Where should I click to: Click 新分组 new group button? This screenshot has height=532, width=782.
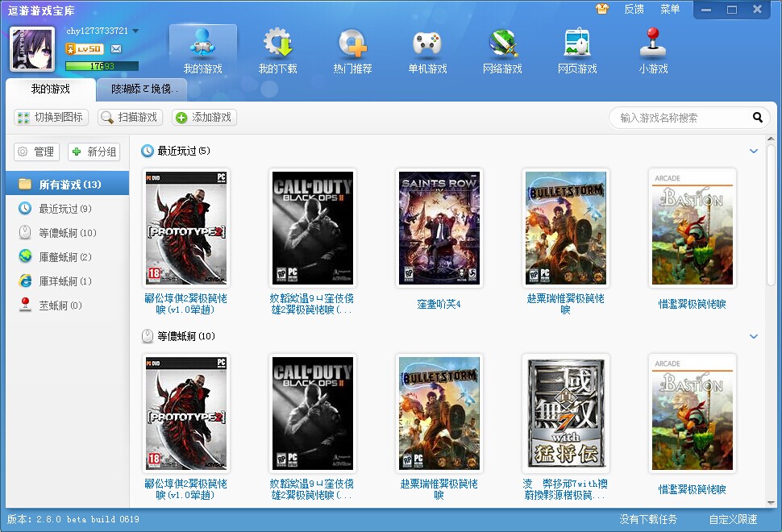94,152
